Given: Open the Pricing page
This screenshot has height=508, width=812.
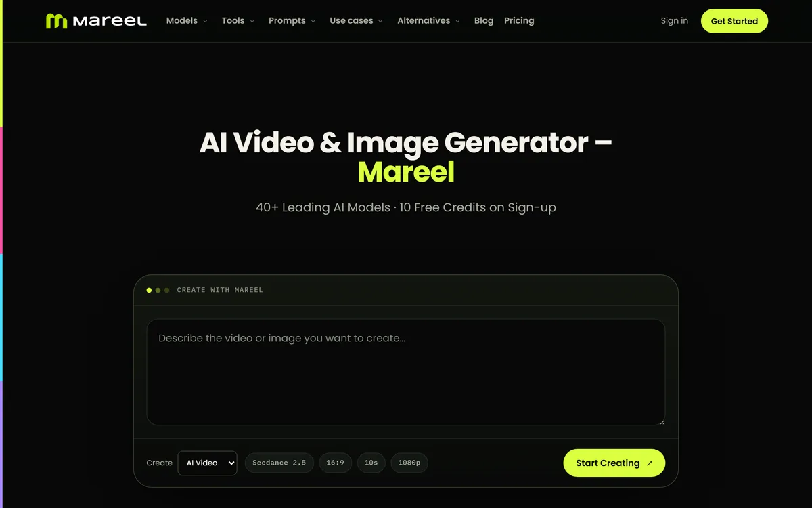Looking at the screenshot, I should 519,21.
